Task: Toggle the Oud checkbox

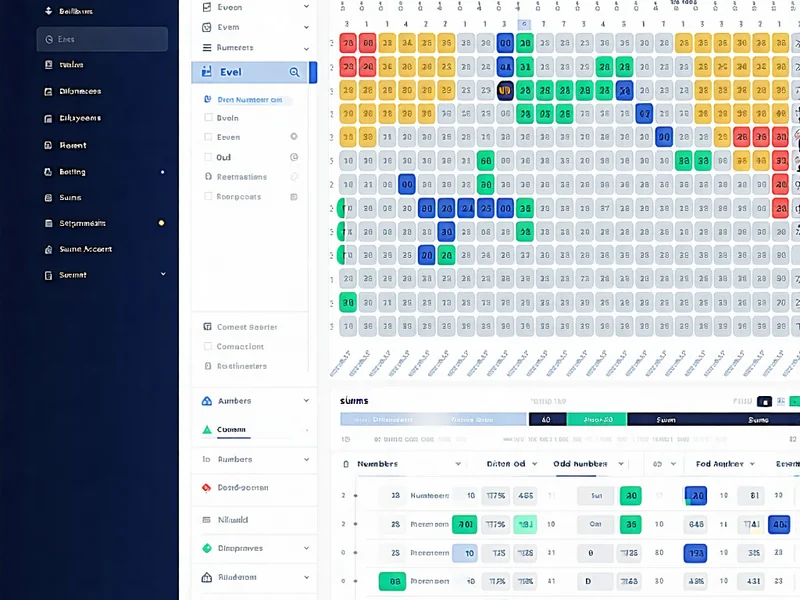Action: tap(207, 157)
